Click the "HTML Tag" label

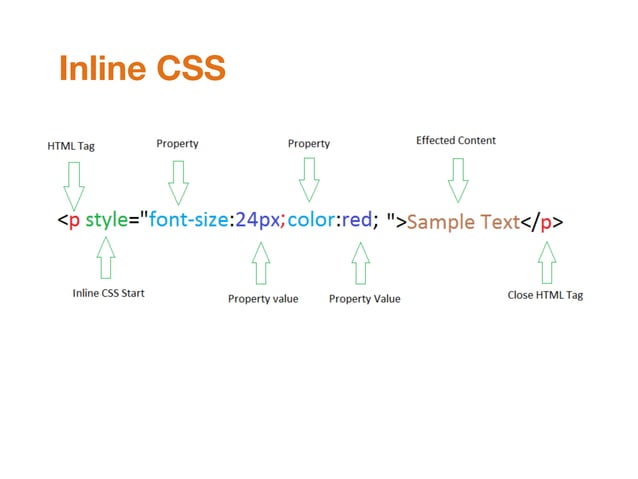pyautogui.click(x=71, y=146)
